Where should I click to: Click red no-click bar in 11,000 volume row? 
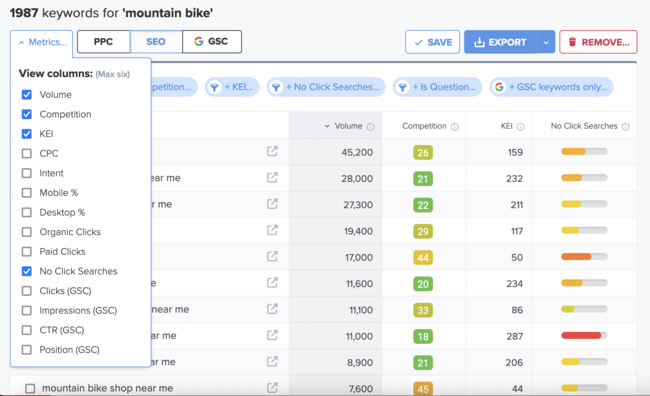(584, 335)
